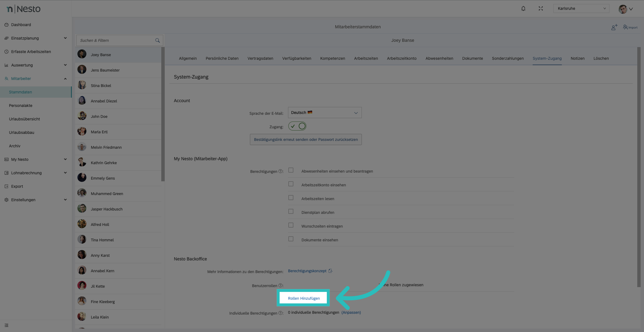Toggle fullscreen mode icon
The height and width of the screenshot is (332, 644).
pos(541,8)
